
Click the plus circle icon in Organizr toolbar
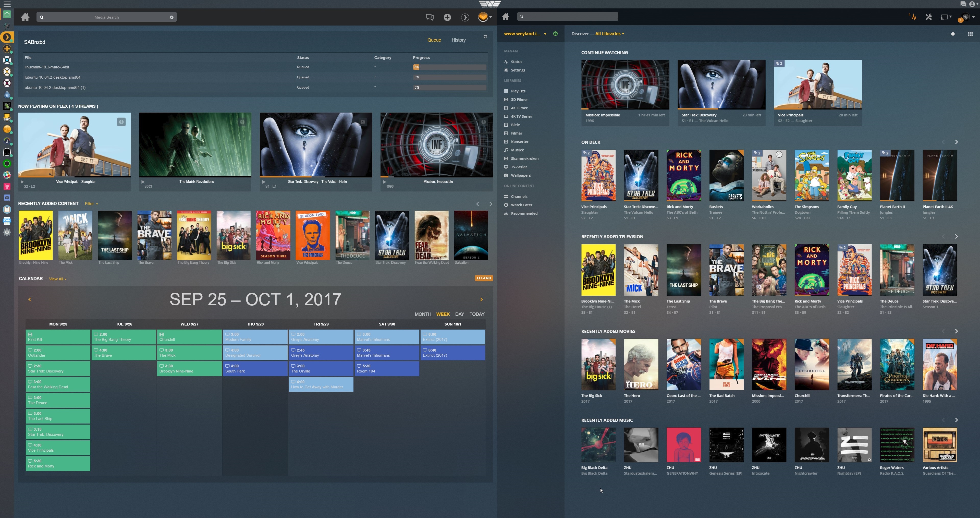click(447, 17)
